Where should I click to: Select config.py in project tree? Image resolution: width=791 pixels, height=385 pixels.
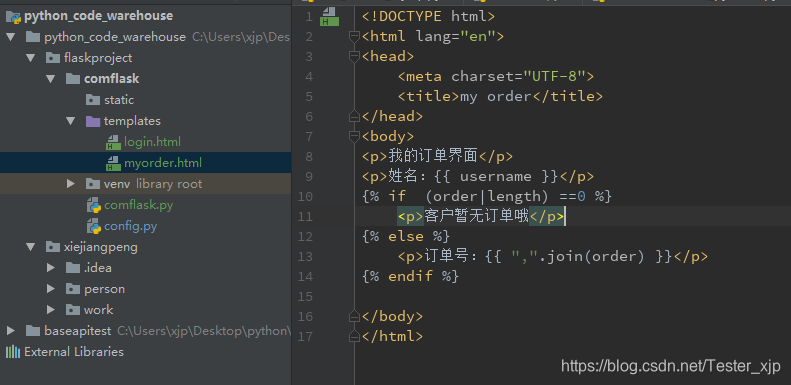pyautogui.click(x=130, y=227)
